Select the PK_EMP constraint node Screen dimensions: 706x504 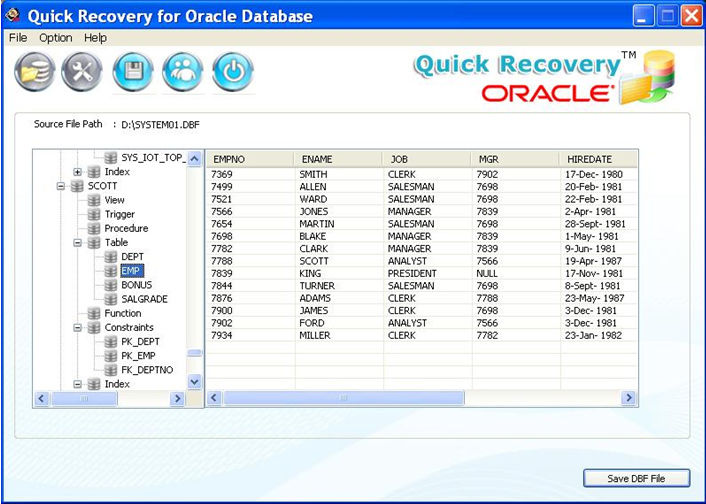137,356
